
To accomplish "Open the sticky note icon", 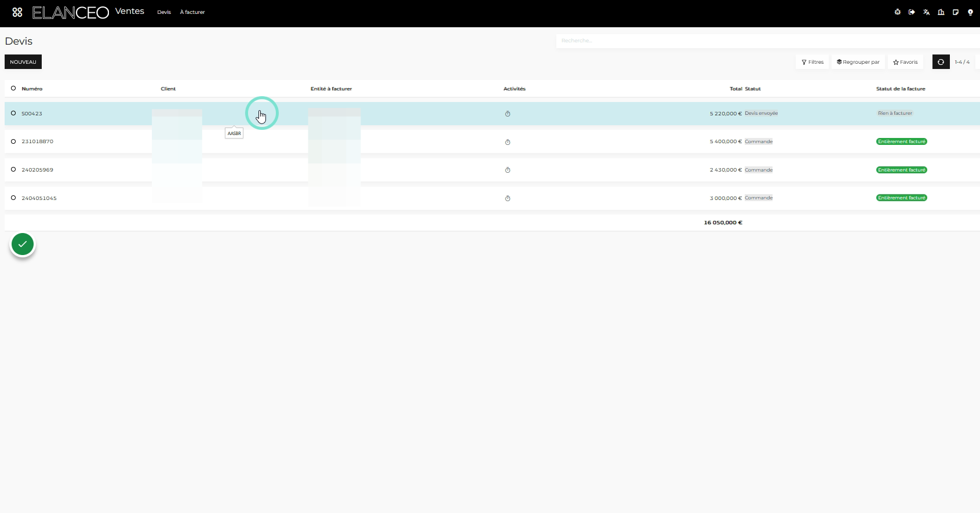I will (x=956, y=12).
